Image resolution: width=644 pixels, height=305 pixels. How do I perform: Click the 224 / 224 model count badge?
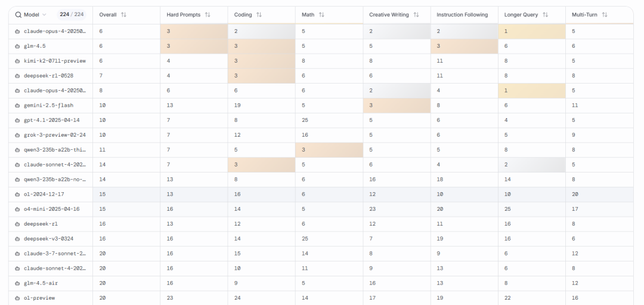[x=72, y=14]
